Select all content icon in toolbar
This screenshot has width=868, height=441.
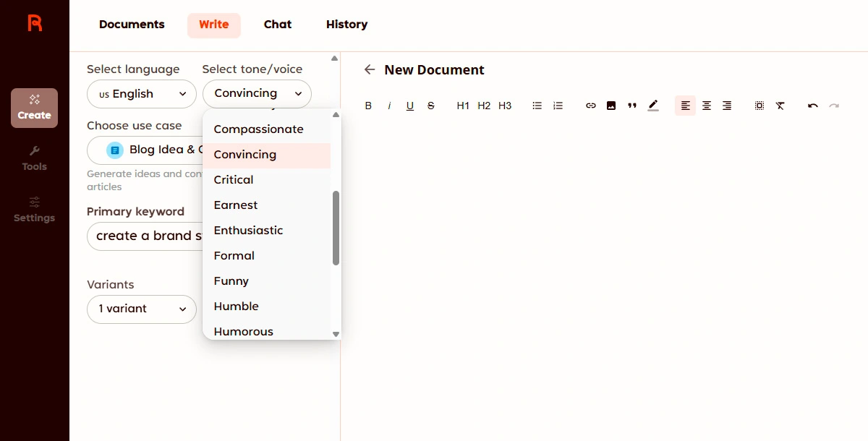point(759,106)
